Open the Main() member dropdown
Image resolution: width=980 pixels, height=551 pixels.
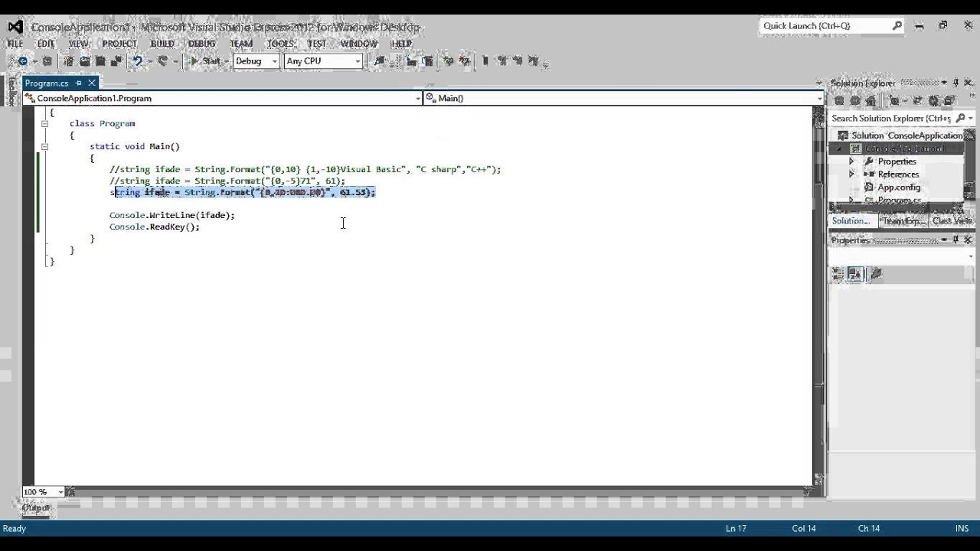pyautogui.click(x=623, y=98)
